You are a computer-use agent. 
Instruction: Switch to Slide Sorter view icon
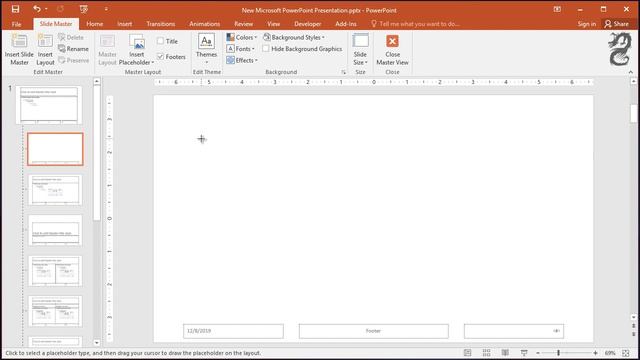click(x=486, y=353)
